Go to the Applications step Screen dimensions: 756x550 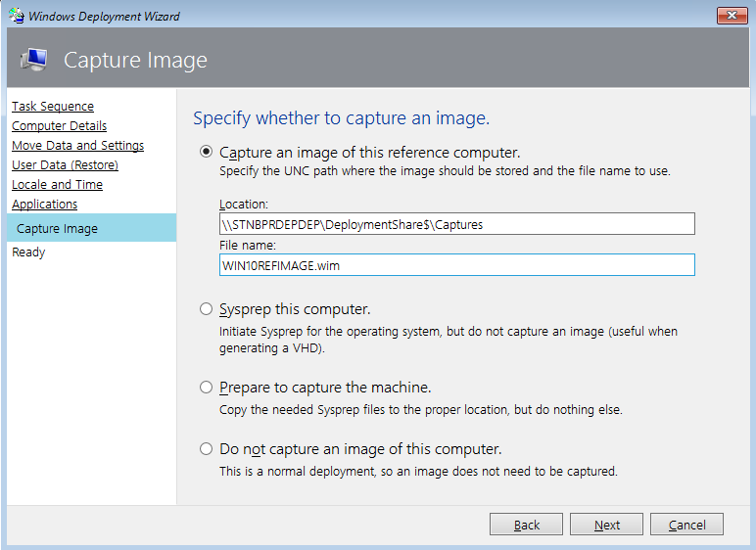click(x=44, y=205)
